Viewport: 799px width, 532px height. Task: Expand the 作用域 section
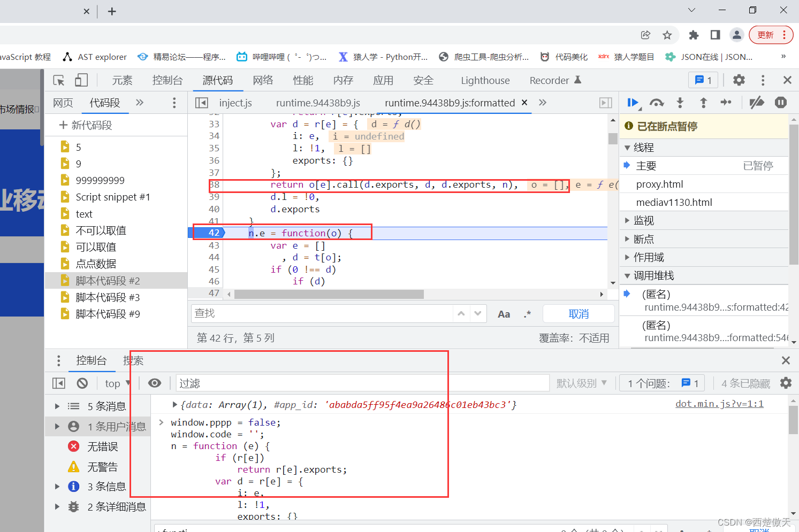(x=649, y=257)
